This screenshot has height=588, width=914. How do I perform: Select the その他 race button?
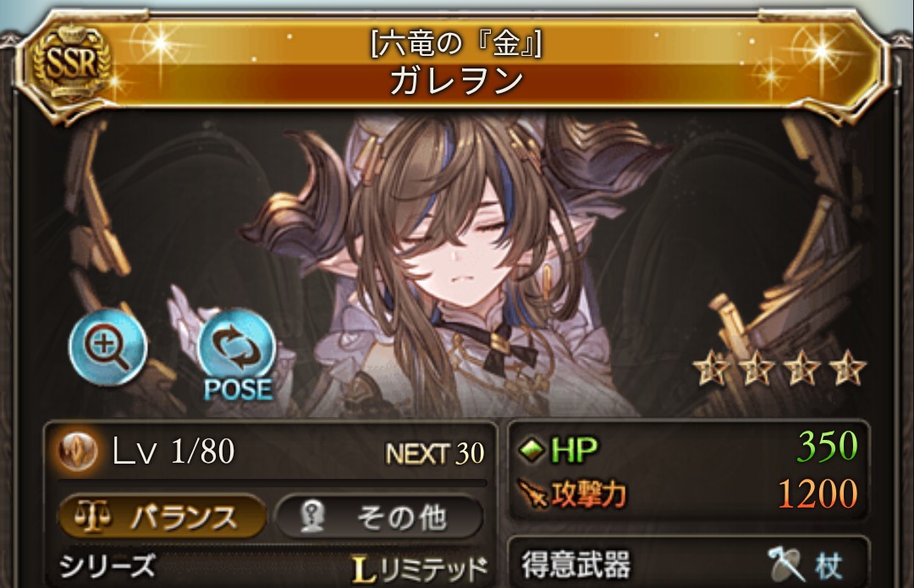coord(379,516)
